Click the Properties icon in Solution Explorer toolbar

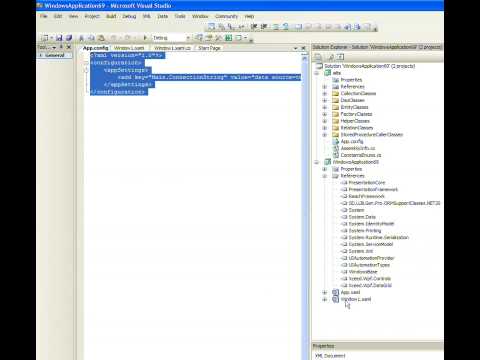pyautogui.click(x=318, y=57)
